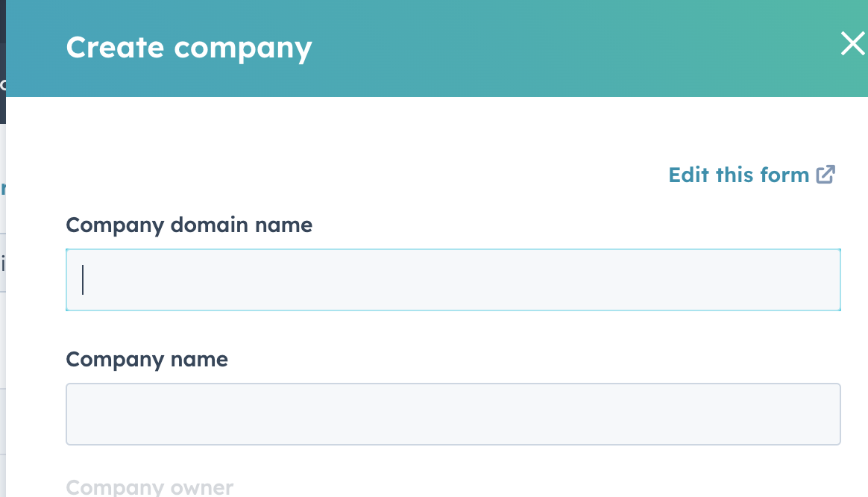The height and width of the screenshot is (497, 868).
Task: Click the word "Edit" in Edit this form
Action: coord(688,175)
